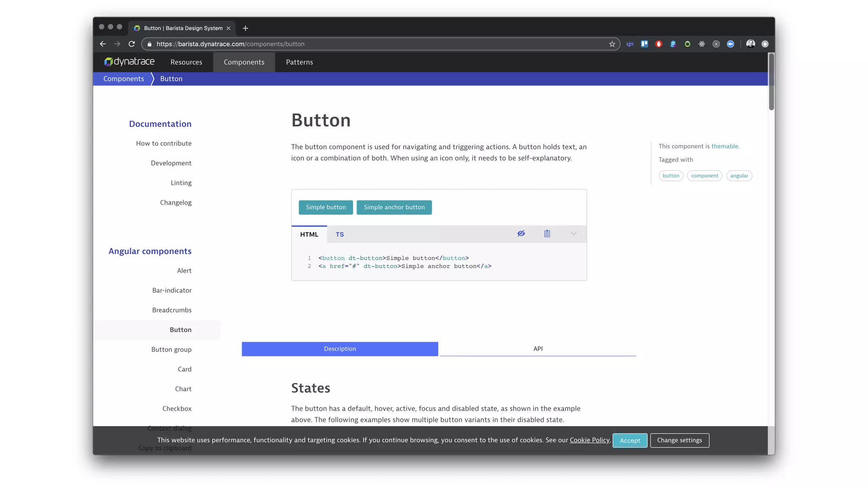Click Change settings for cookies
This screenshot has height=488, width=868.
[679, 441]
